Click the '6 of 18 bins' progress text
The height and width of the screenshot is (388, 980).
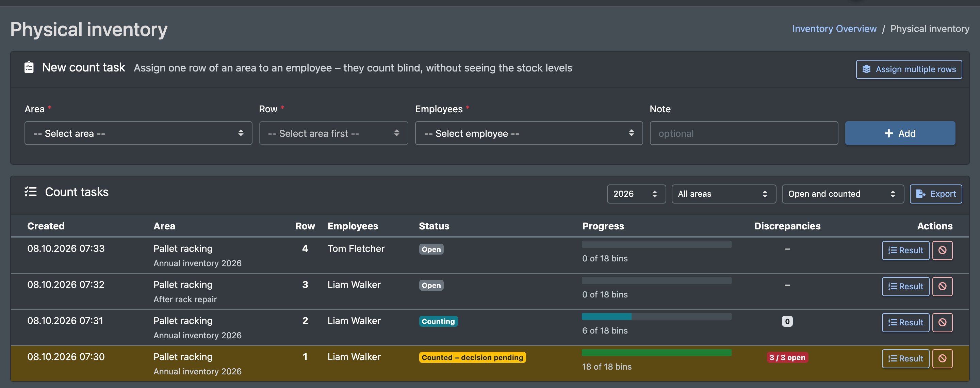point(605,330)
